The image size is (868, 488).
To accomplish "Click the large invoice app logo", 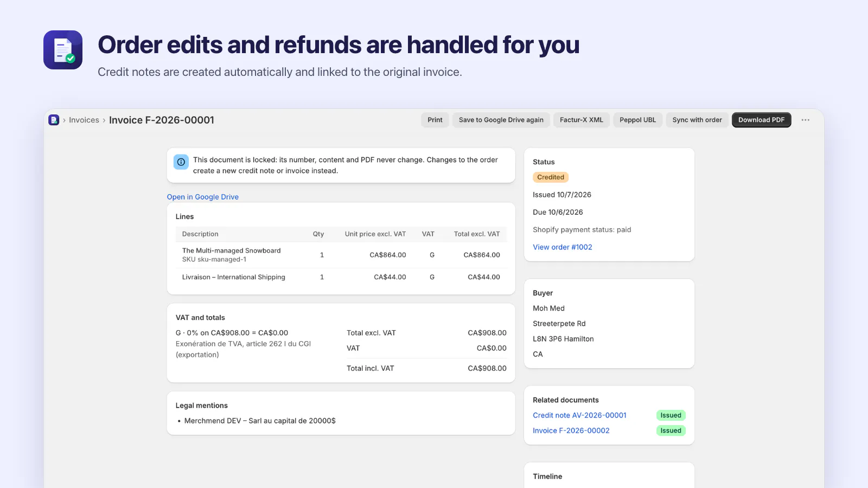I will point(63,50).
